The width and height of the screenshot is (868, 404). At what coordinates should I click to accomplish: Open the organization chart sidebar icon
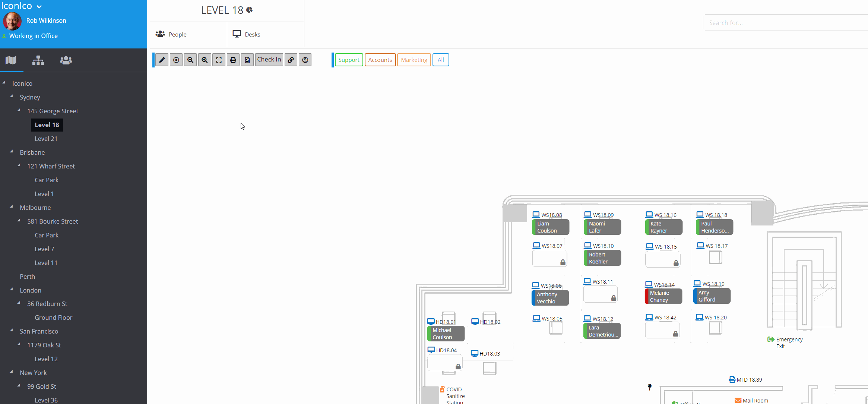point(38,60)
